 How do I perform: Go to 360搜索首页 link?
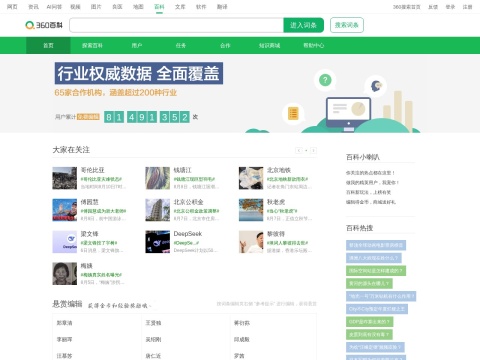tap(407, 7)
